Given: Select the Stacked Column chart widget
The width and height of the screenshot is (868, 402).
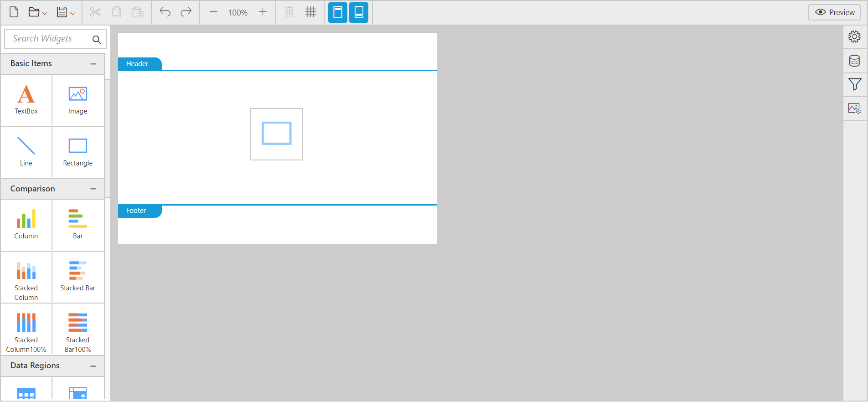Looking at the screenshot, I should [x=26, y=277].
